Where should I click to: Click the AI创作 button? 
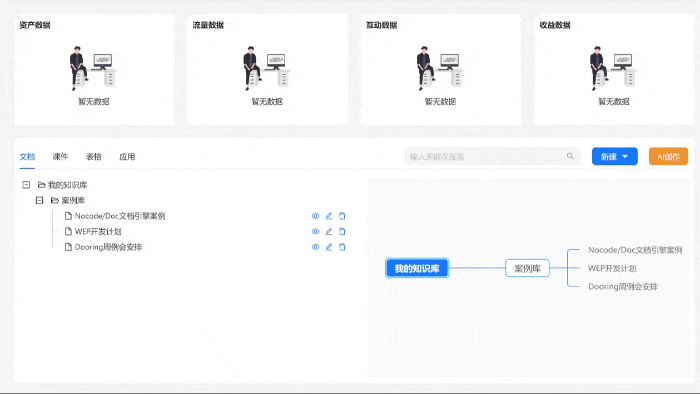click(x=668, y=157)
